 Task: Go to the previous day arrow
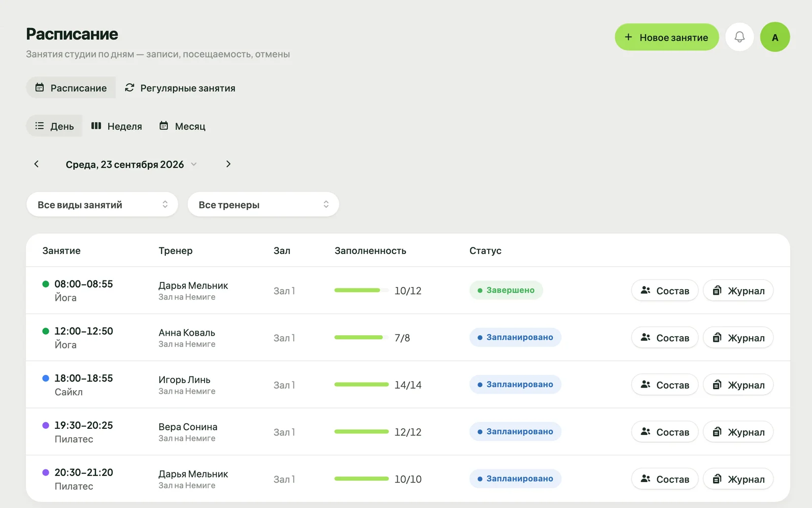[37, 164]
